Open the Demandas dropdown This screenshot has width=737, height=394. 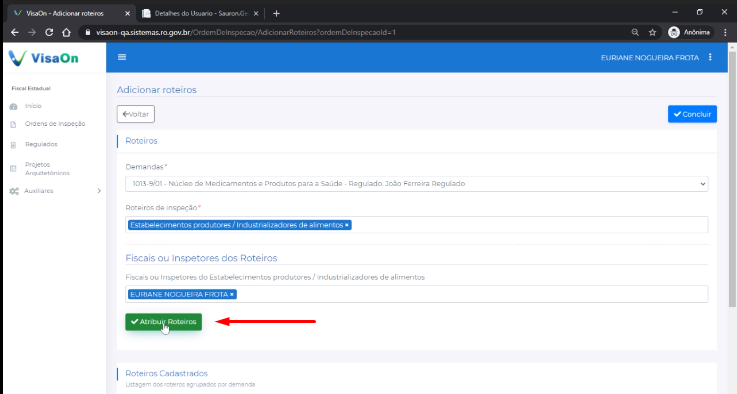416,184
